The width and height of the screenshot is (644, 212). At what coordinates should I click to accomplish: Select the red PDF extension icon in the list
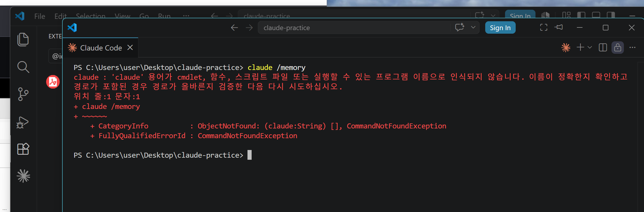click(53, 82)
